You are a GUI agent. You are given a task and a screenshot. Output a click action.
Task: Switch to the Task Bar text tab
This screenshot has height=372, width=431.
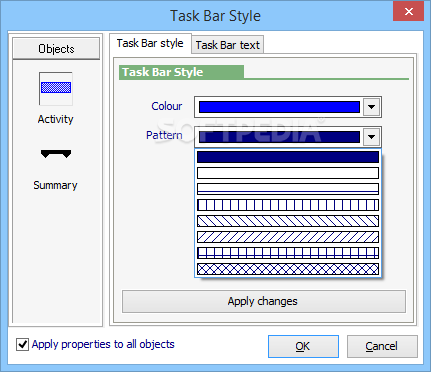(228, 45)
